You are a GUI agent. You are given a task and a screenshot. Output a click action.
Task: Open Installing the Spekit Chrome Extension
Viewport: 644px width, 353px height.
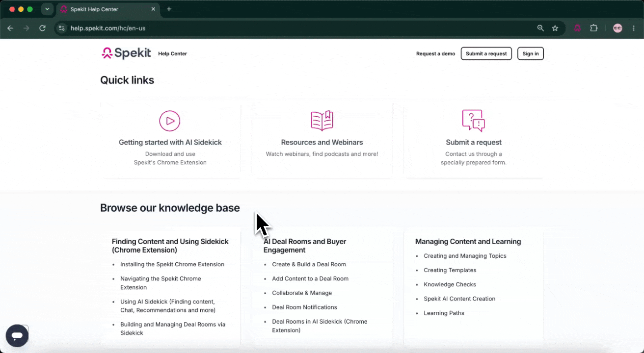click(x=172, y=264)
